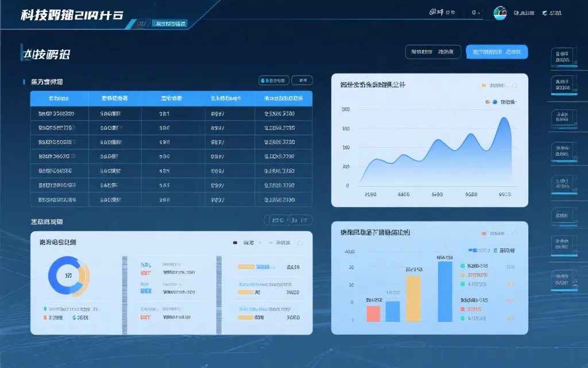This screenshot has height=368, width=588.
Task: Open the fourth right sidebar icon
Action: (x=563, y=151)
